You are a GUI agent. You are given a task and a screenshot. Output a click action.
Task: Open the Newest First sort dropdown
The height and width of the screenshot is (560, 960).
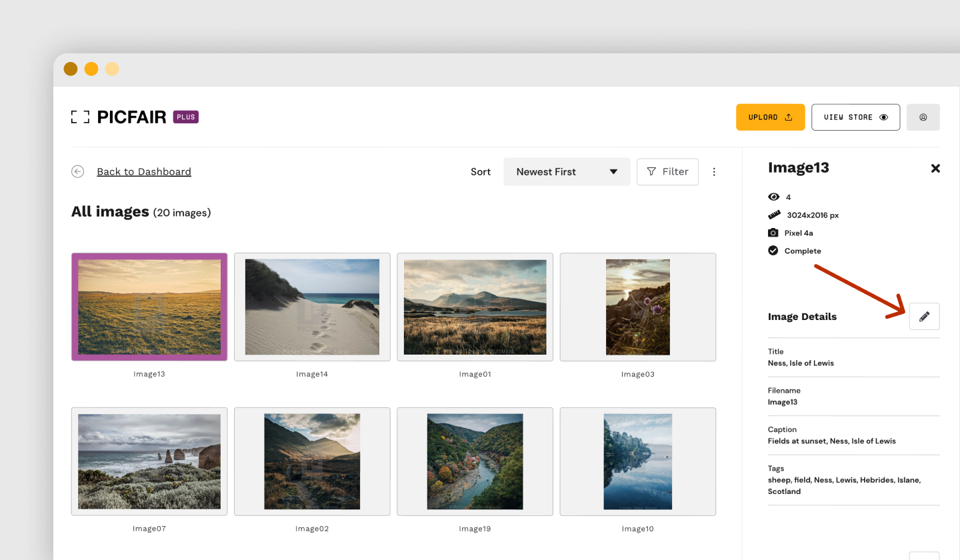click(567, 171)
